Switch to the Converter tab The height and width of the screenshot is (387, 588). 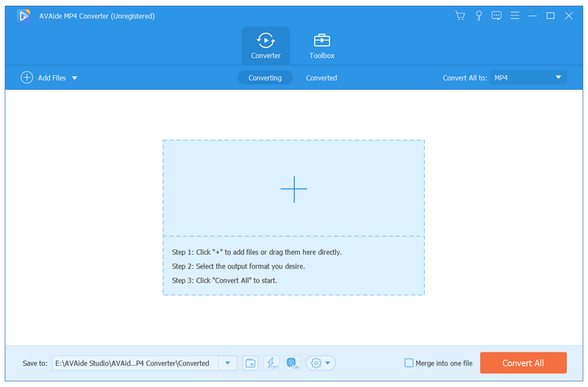point(265,46)
